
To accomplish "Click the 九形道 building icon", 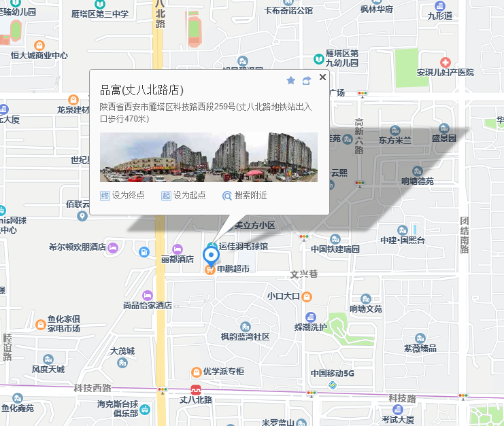I will point(439,6).
